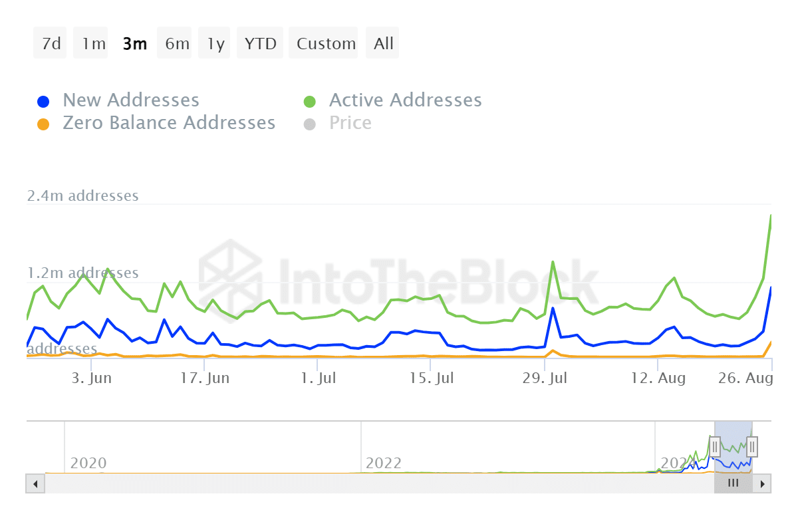Click the navigator right range handle
Viewport: 798px width, 532px height.
(752, 446)
